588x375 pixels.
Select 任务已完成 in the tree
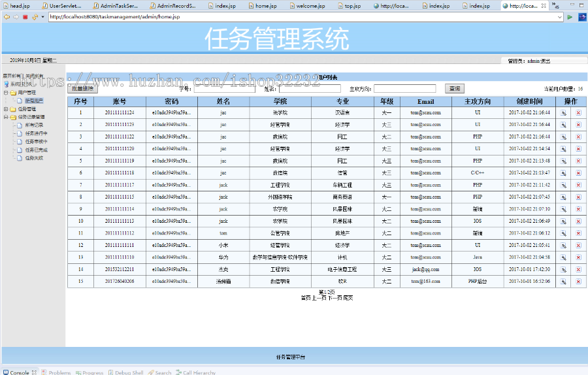click(37, 150)
